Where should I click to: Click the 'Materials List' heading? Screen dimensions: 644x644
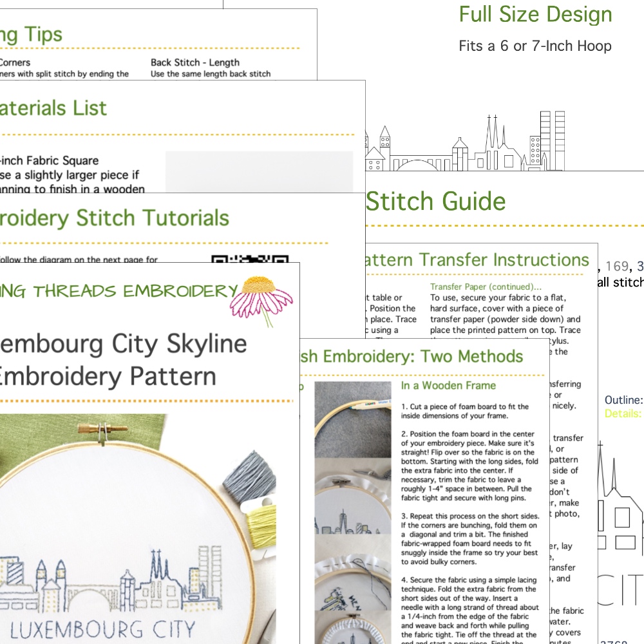click(x=53, y=108)
